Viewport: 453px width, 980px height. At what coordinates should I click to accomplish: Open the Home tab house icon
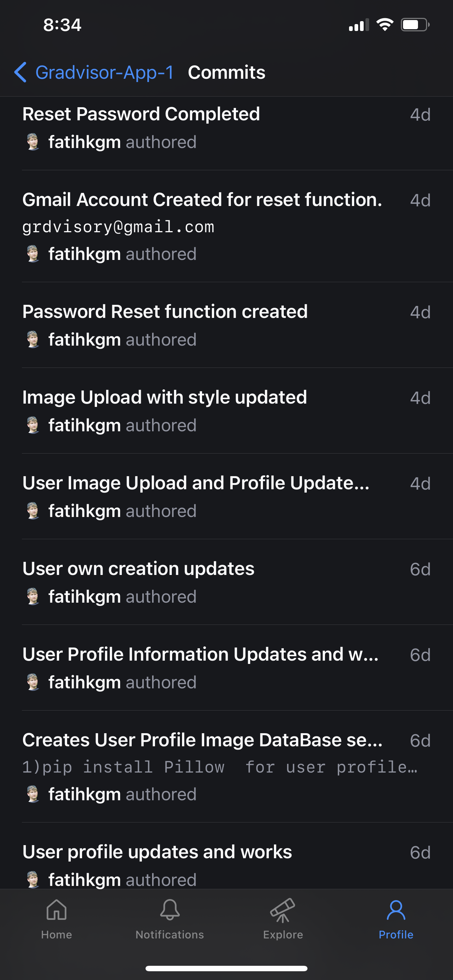pos(56,910)
